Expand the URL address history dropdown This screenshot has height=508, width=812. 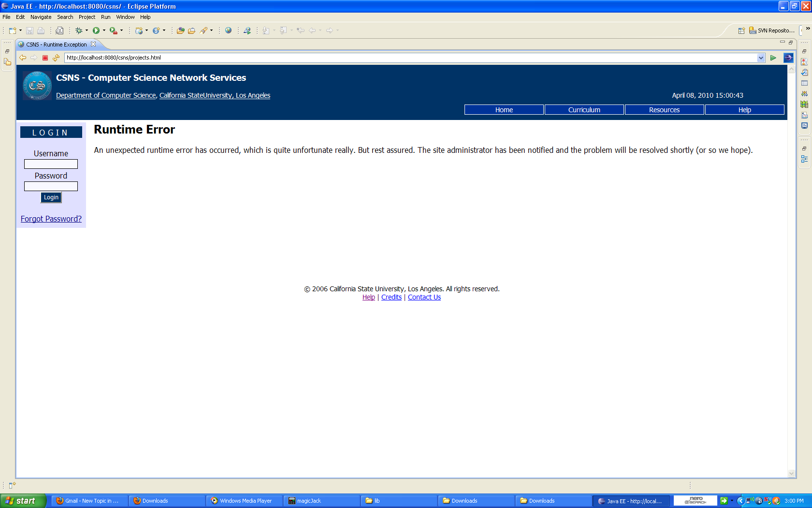click(761, 58)
